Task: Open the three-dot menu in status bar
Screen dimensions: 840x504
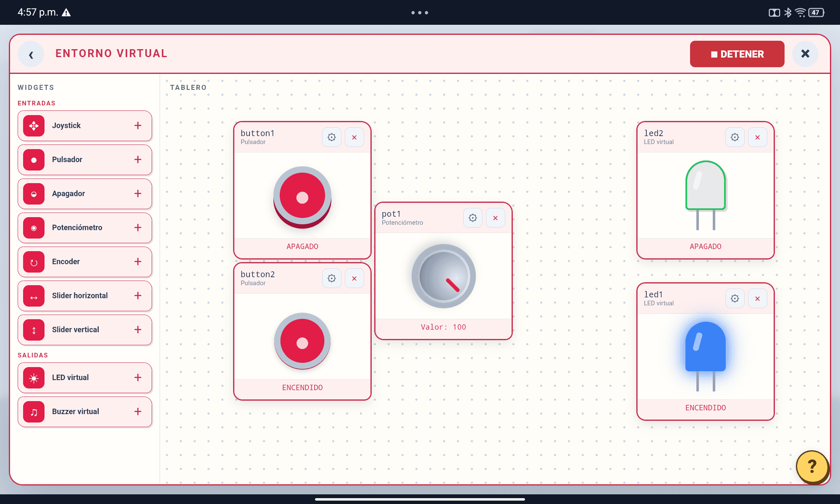Action: click(420, 13)
